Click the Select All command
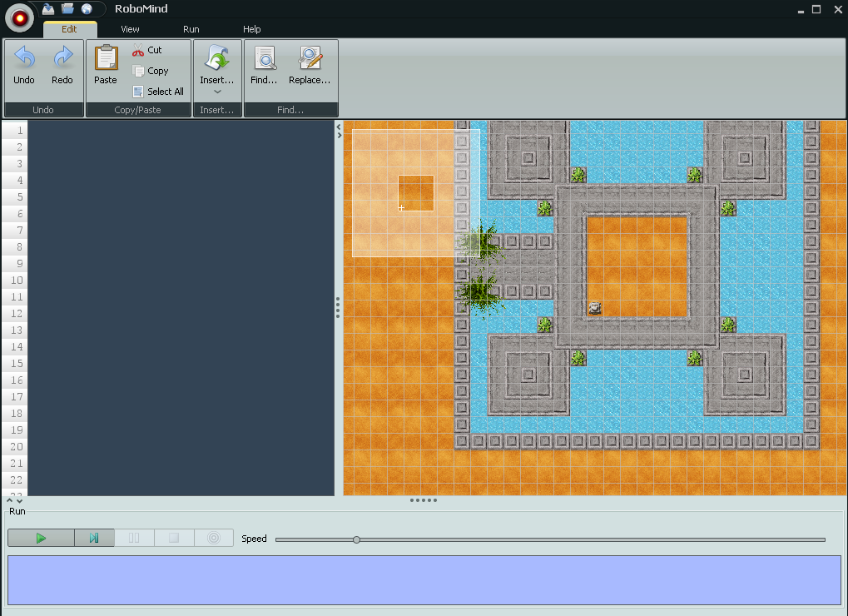Image resolution: width=848 pixels, height=616 pixels. (x=158, y=92)
